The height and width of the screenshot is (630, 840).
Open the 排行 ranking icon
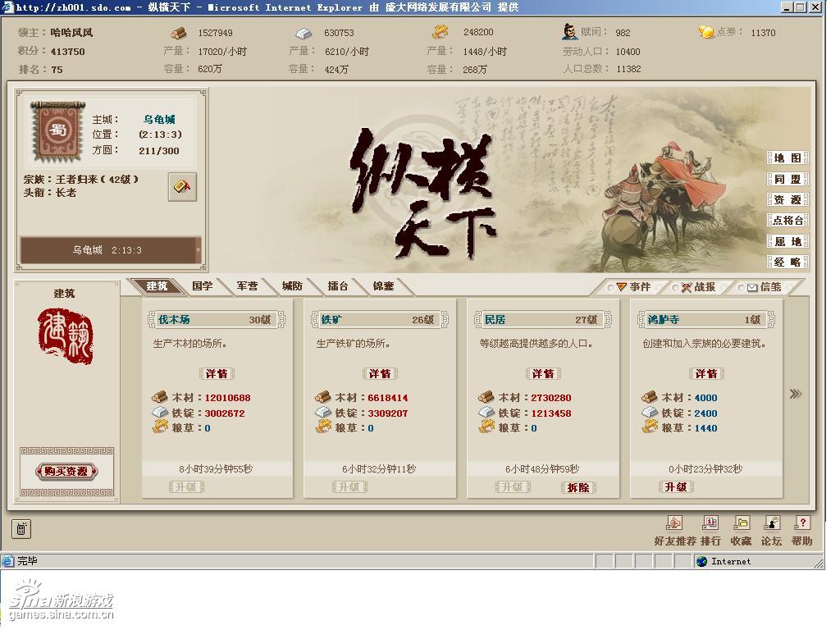pyautogui.click(x=710, y=523)
